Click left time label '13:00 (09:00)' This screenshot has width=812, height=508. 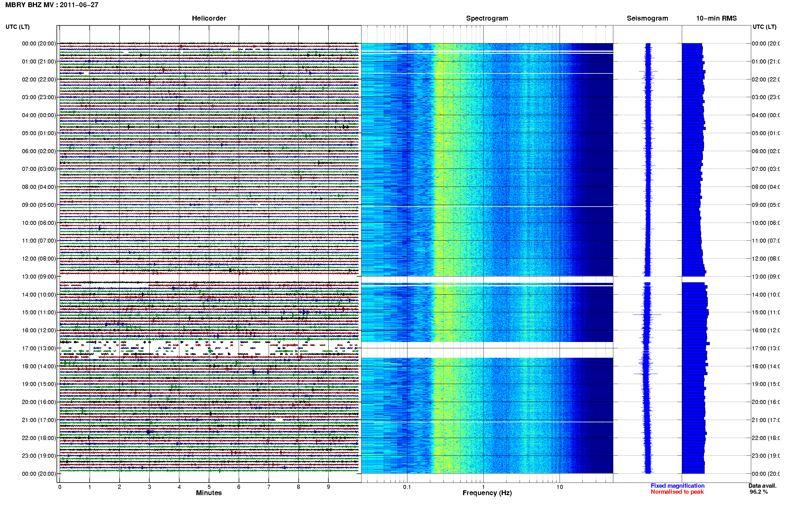39,277
